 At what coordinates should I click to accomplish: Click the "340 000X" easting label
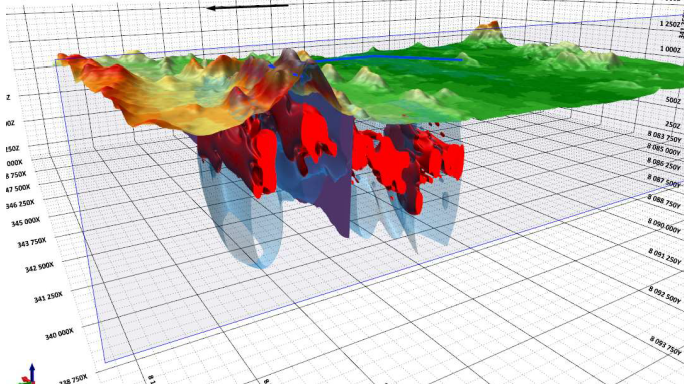59,334
